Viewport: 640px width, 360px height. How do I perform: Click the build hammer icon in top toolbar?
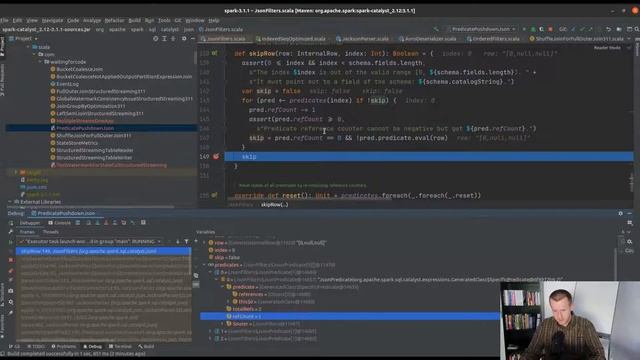pyautogui.click(x=436, y=29)
